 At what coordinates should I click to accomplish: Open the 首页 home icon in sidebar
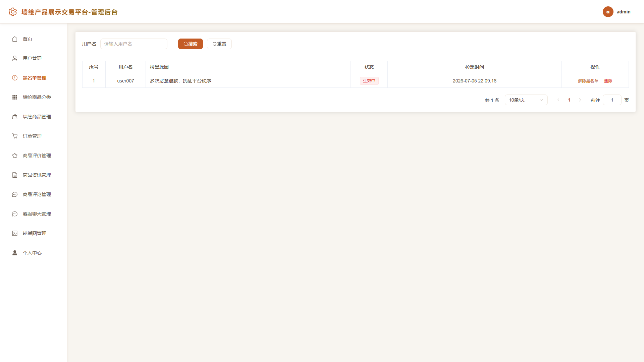click(15, 39)
